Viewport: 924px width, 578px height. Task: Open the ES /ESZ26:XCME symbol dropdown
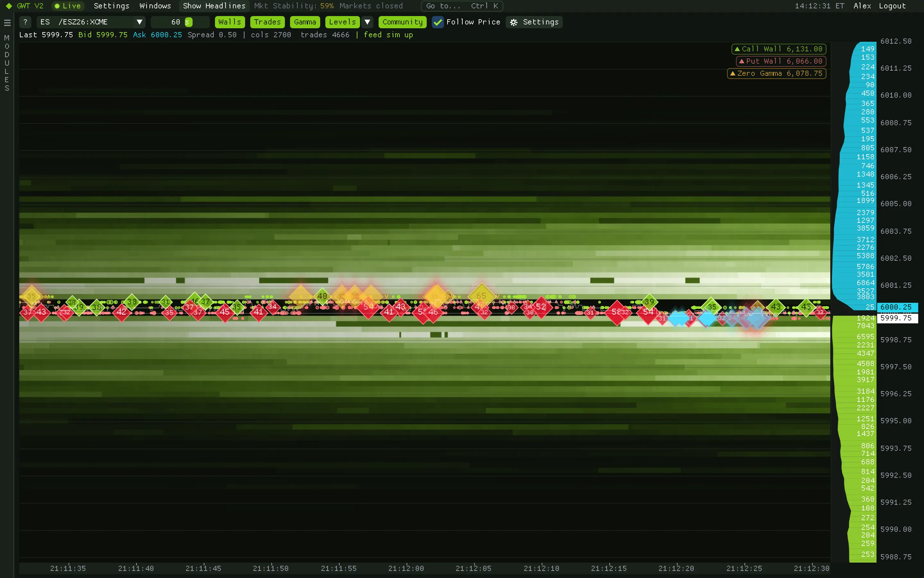click(91, 22)
